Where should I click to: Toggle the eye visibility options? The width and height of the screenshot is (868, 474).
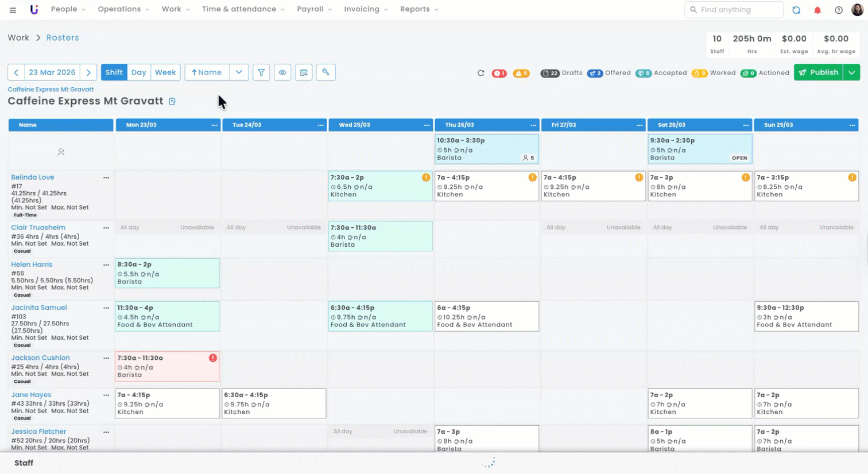click(x=282, y=72)
